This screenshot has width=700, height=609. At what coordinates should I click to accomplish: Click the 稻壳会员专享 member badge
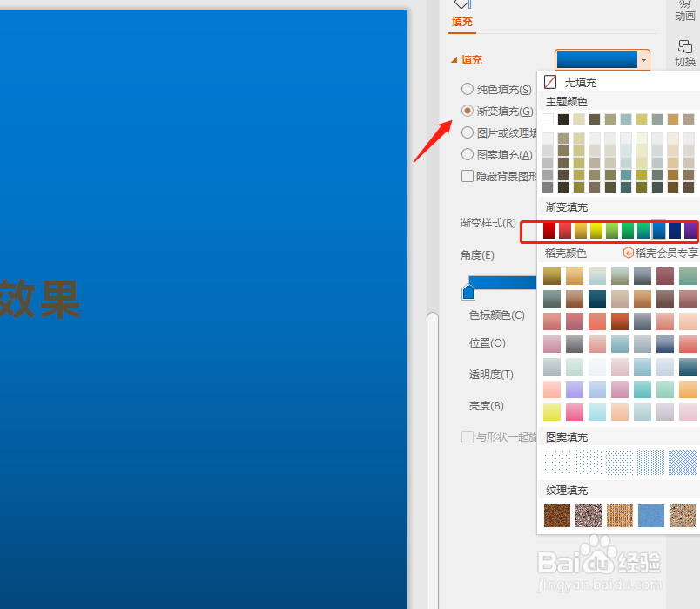tap(660, 254)
